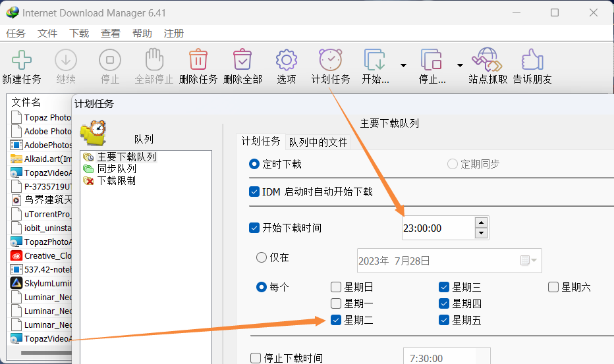
Task: Uncheck the 星期三 checkbox
Action: 443,287
